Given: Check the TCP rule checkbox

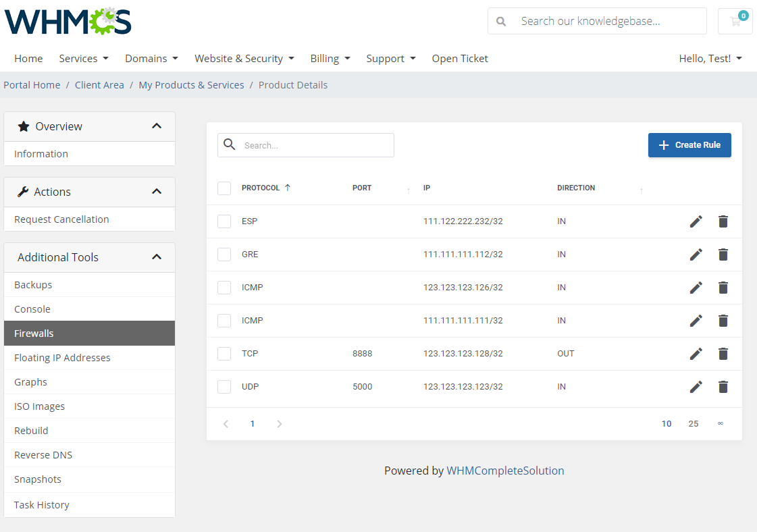Looking at the screenshot, I should click(x=224, y=353).
